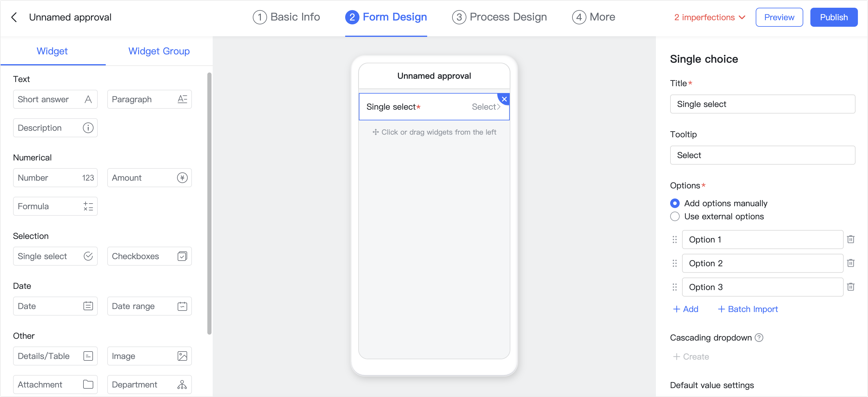Switch to the Widget Group tab
The image size is (868, 397).
pyautogui.click(x=159, y=51)
